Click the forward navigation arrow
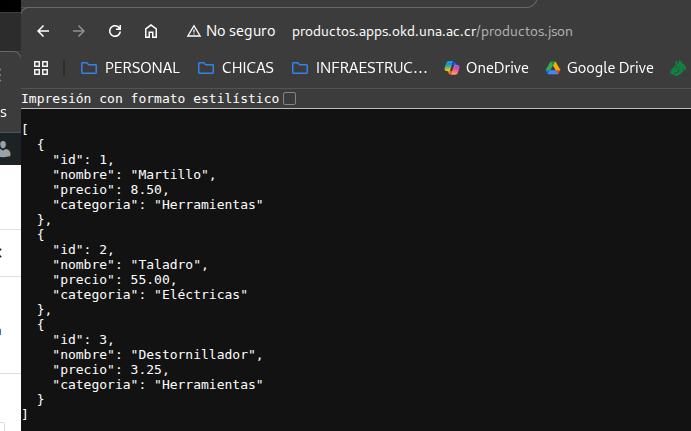The width and height of the screenshot is (691, 431). pos(79,31)
